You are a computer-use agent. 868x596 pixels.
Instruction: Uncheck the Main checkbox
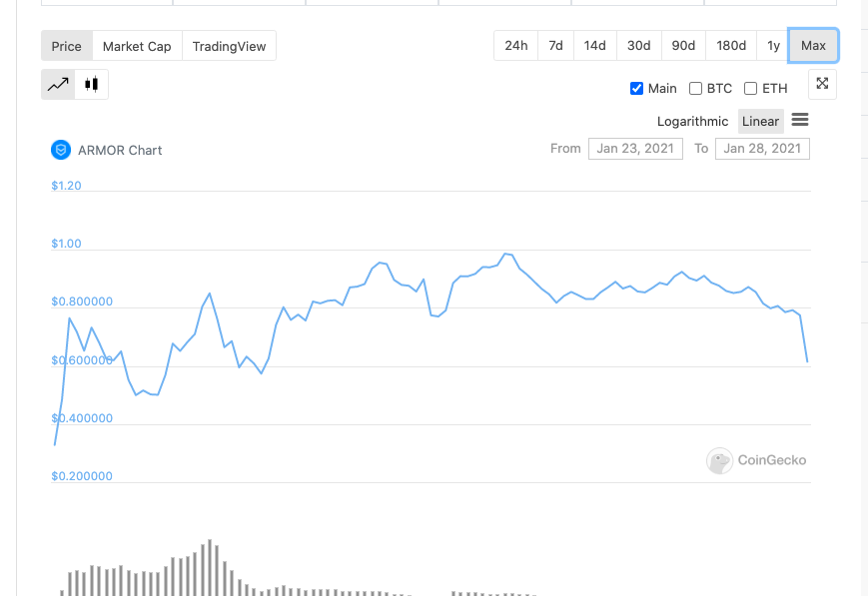click(x=636, y=88)
